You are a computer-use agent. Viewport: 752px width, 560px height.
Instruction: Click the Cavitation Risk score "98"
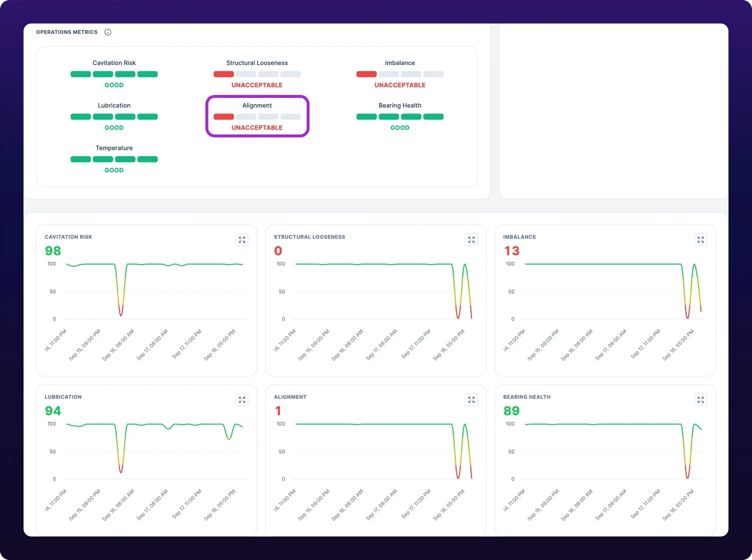(x=53, y=251)
